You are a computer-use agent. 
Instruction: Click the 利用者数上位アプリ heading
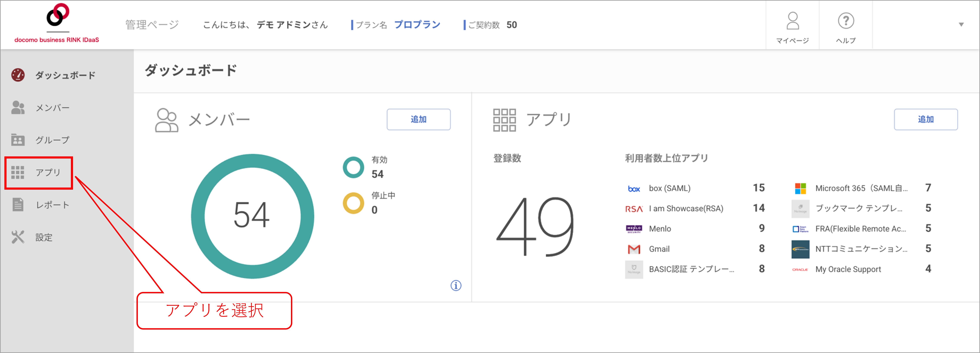(x=667, y=158)
